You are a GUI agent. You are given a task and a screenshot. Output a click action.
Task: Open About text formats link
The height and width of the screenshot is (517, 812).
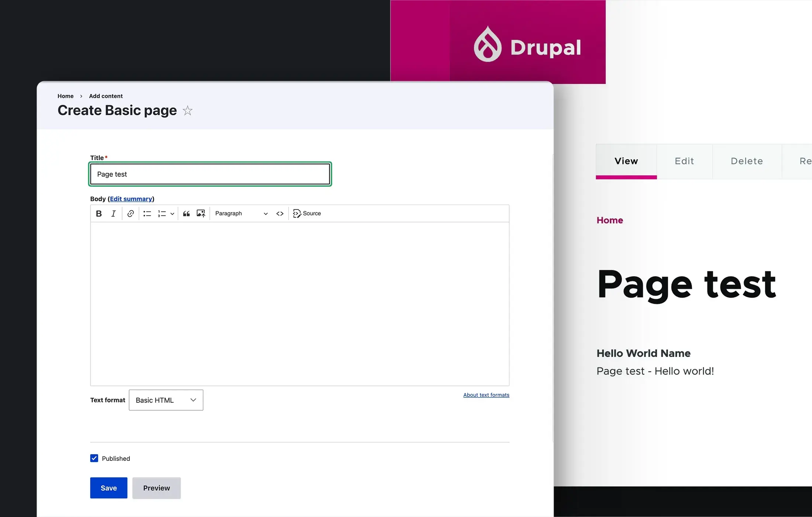486,395
